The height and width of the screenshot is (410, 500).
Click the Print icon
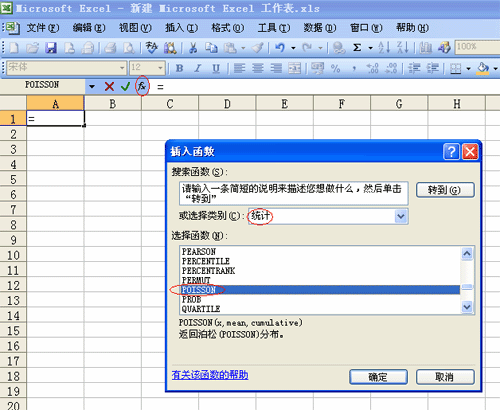pos(110,48)
